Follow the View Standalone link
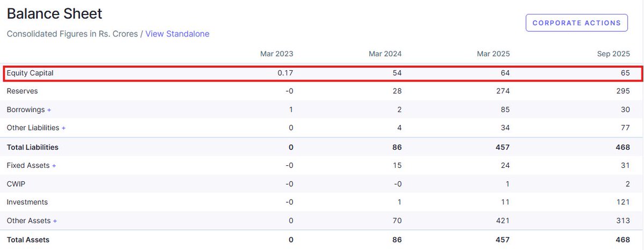The width and height of the screenshot is (644, 250). 177,34
